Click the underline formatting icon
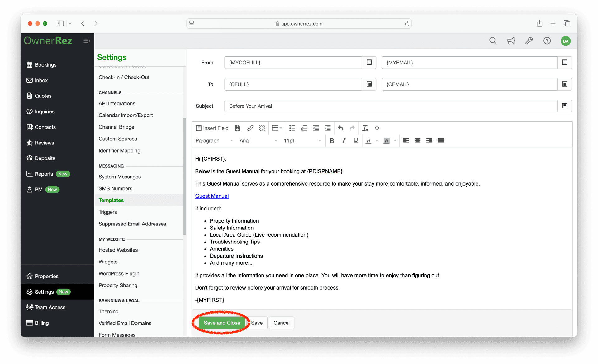 click(355, 140)
